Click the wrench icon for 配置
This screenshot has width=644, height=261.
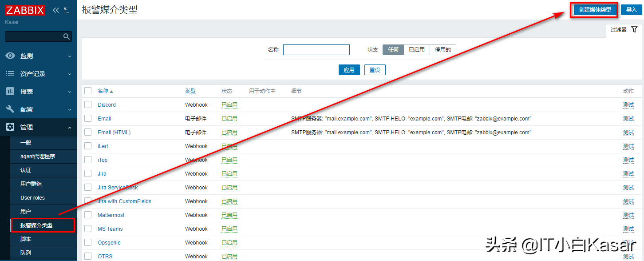10,109
